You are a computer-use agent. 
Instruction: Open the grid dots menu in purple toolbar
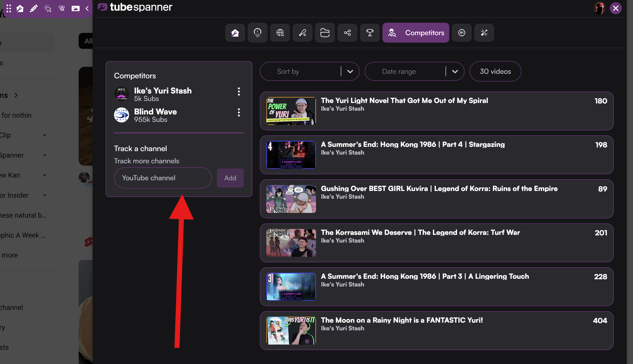pos(9,8)
